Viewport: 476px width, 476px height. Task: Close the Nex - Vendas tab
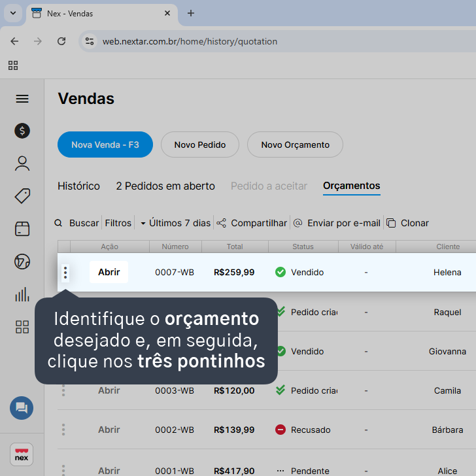point(167,13)
